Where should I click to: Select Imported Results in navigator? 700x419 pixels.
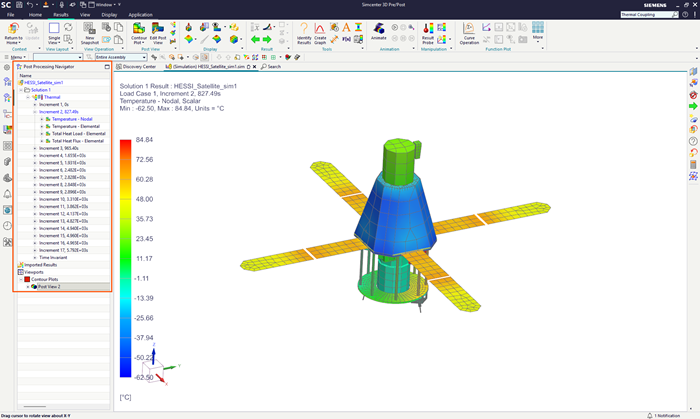pyautogui.click(x=40, y=265)
